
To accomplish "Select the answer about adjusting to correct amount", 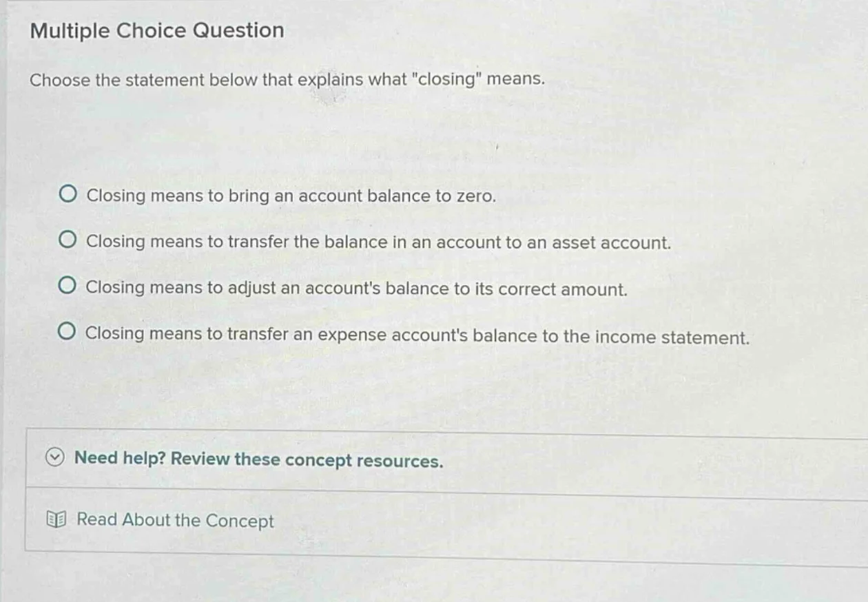I will pyautogui.click(x=67, y=285).
